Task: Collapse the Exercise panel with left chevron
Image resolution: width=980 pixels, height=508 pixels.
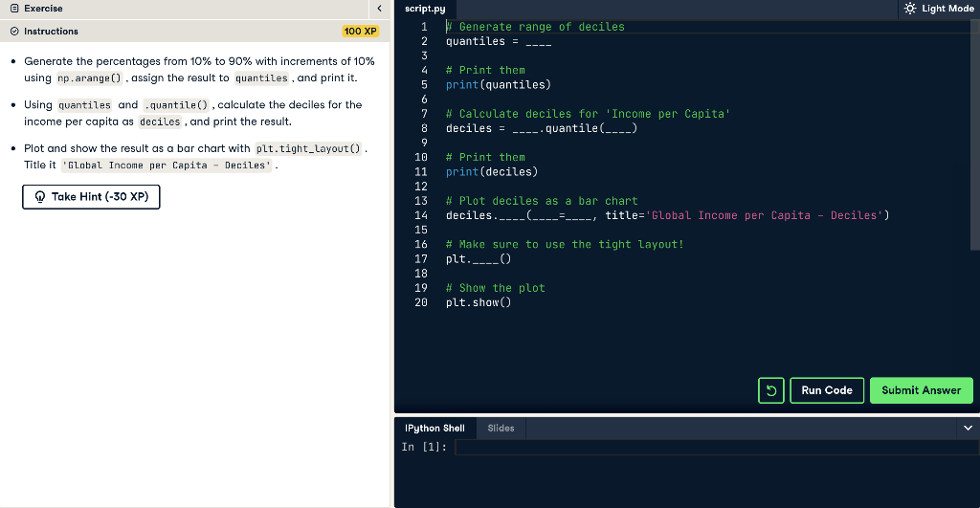Action: pyautogui.click(x=379, y=9)
